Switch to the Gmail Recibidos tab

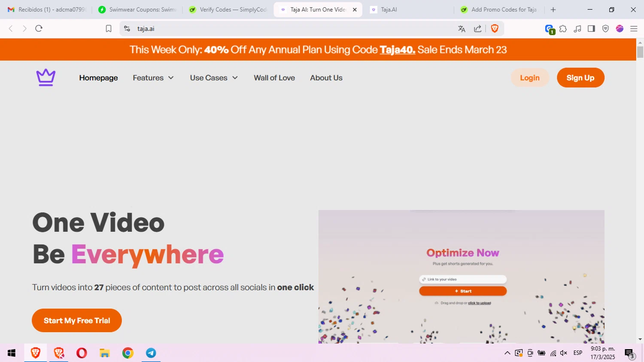tap(47, 9)
